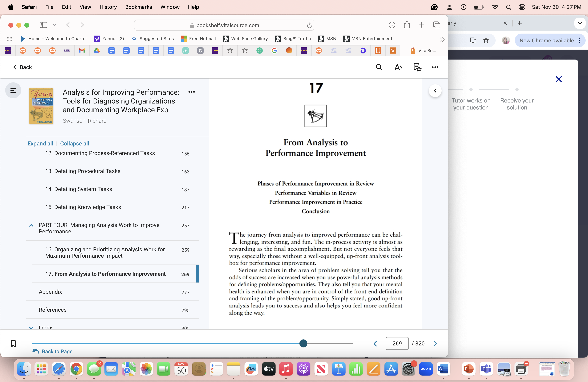Viewport: 588px width, 382px height.
Task: Open more options next to the book title
Action: (x=192, y=92)
